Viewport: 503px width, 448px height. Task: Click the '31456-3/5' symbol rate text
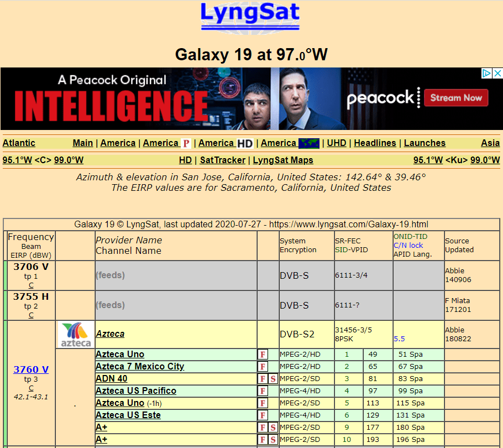pyautogui.click(x=353, y=330)
